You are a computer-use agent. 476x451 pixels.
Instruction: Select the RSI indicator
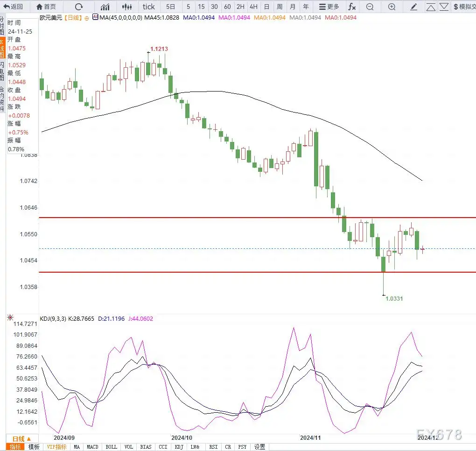(213, 447)
